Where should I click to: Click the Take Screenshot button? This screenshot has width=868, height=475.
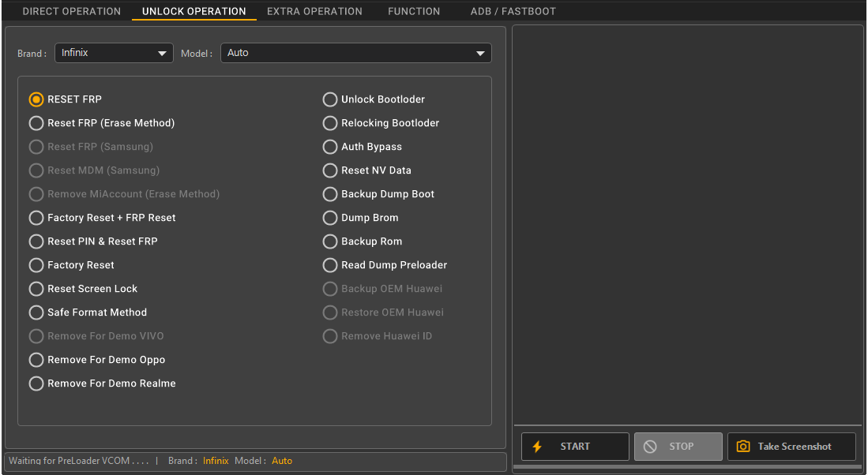coord(790,446)
